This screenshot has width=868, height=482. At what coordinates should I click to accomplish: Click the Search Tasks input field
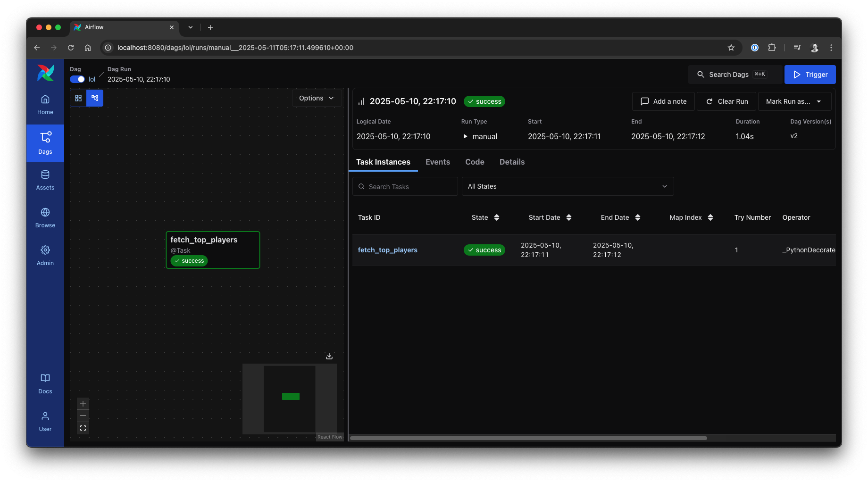click(405, 186)
